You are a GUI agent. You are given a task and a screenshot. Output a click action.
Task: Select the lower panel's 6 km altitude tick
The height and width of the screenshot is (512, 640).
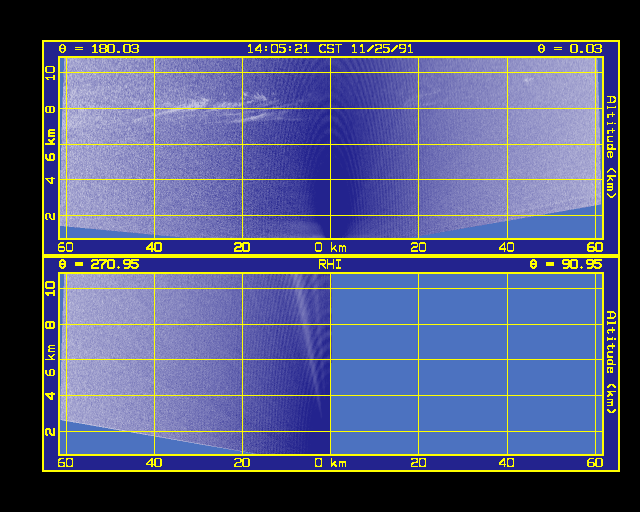click(x=50, y=361)
